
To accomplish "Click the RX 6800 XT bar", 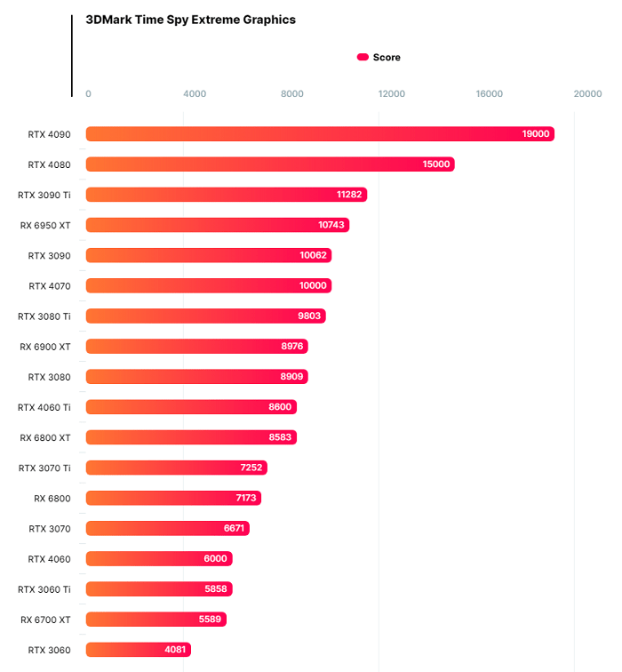I will [x=191, y=437].
